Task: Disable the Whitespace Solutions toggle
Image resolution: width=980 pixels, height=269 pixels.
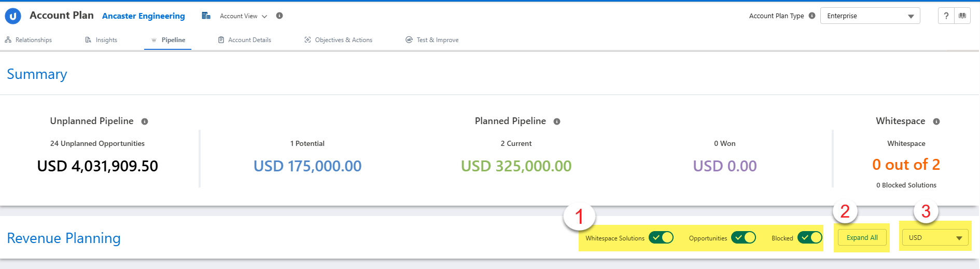Action: 661,238
